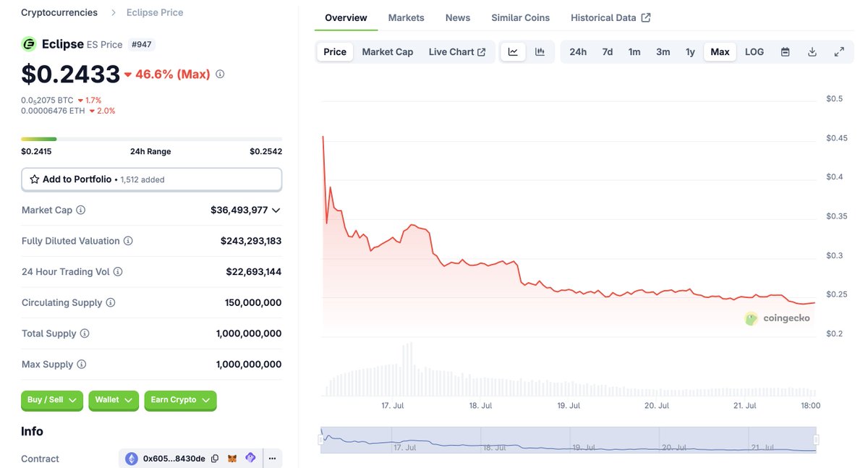868x468 pixels.
Task: Grab the right handle of range navigator
Action: tap(816, 439)
